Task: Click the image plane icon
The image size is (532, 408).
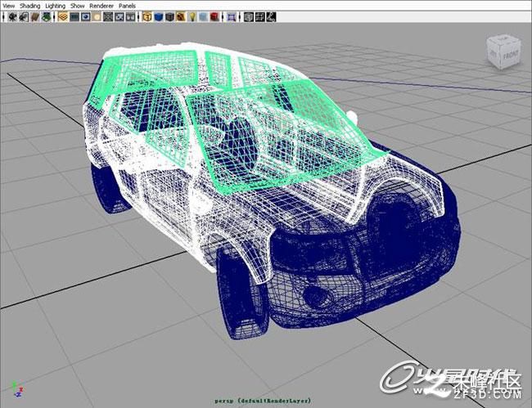Action: tap(47, 16)
